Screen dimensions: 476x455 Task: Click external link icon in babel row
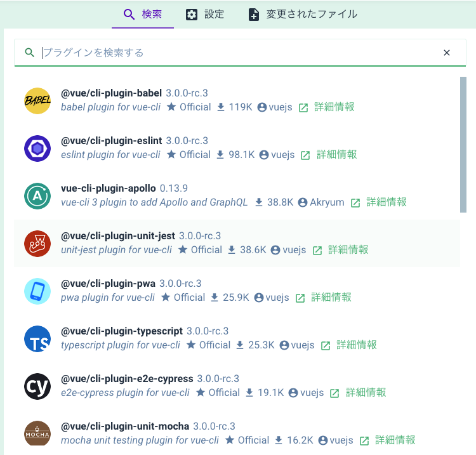(303, 108)
